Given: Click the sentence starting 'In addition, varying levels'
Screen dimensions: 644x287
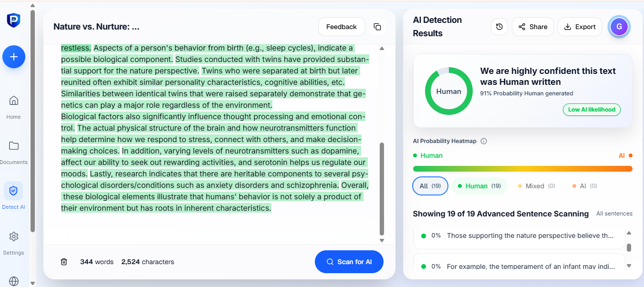Looking at the screenshot, I should [x=213, y=162].
